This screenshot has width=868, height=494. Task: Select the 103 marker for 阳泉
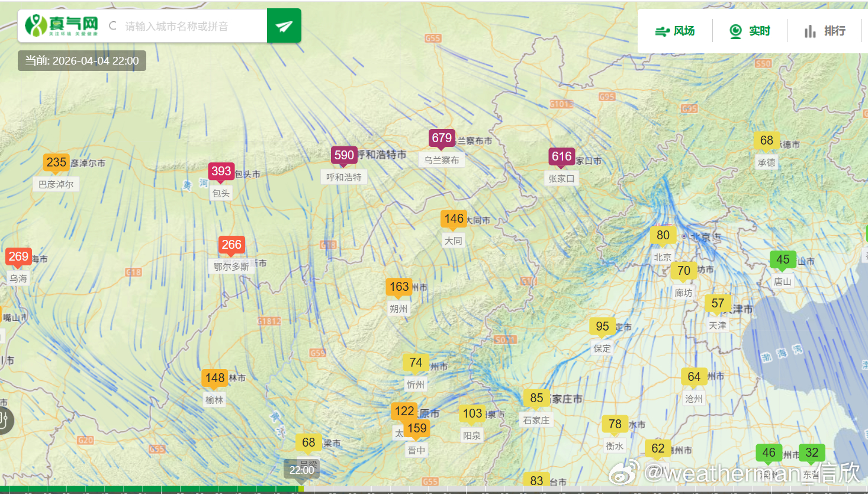point(472,413)
